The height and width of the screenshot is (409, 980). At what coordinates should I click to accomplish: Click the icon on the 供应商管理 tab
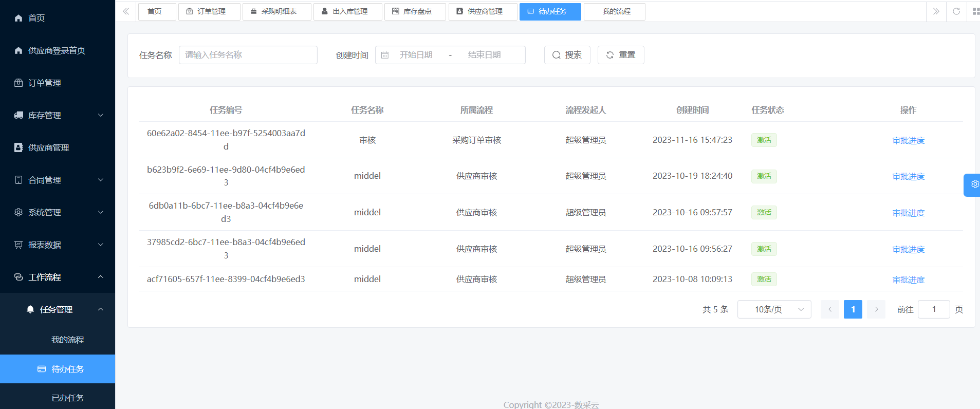459,11
